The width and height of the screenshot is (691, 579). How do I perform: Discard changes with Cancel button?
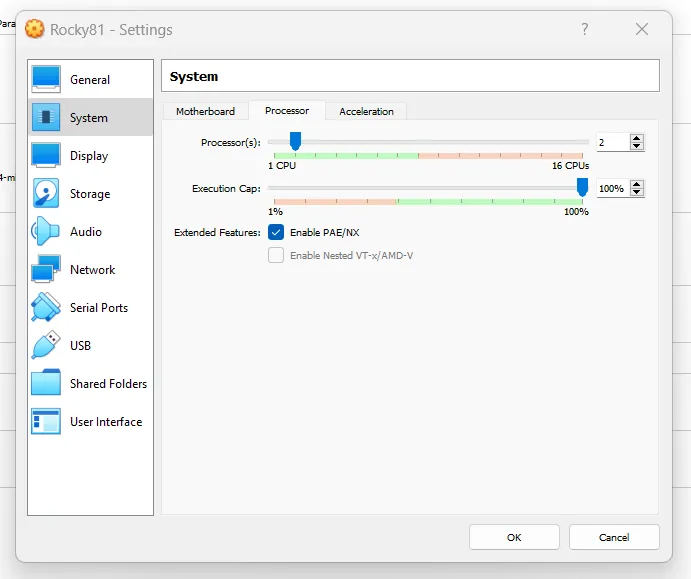coord(614,537)
